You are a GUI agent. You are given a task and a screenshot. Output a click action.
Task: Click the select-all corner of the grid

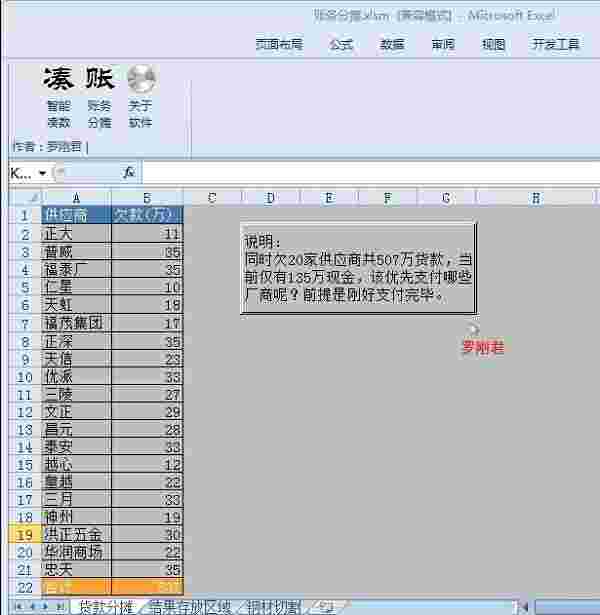[26, 198]
